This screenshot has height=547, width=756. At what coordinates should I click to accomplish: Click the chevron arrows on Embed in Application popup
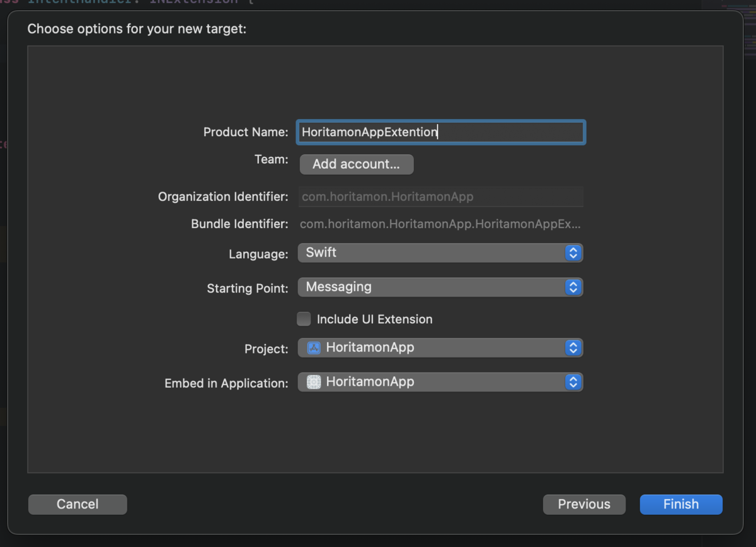(573, 382)
